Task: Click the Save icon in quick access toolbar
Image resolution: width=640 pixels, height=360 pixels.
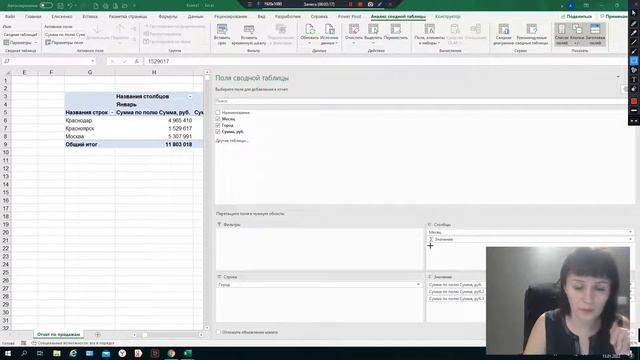Action: [x=60, y=6]
